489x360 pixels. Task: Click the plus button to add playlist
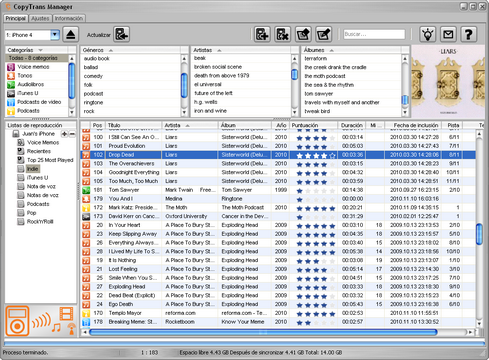pyautogui.click(x=64, y=134)
